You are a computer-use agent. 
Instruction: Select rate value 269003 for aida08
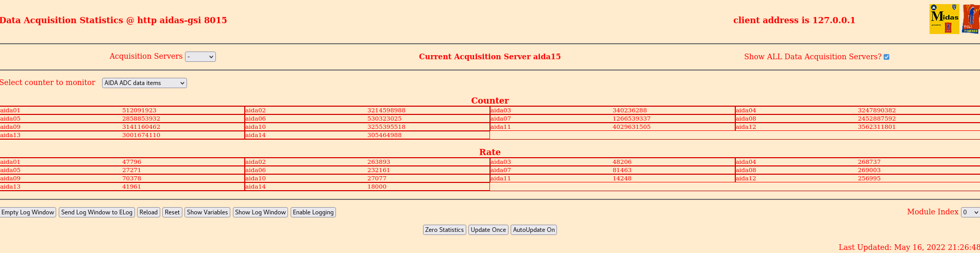pyautogui.click(x=869, y=170)
